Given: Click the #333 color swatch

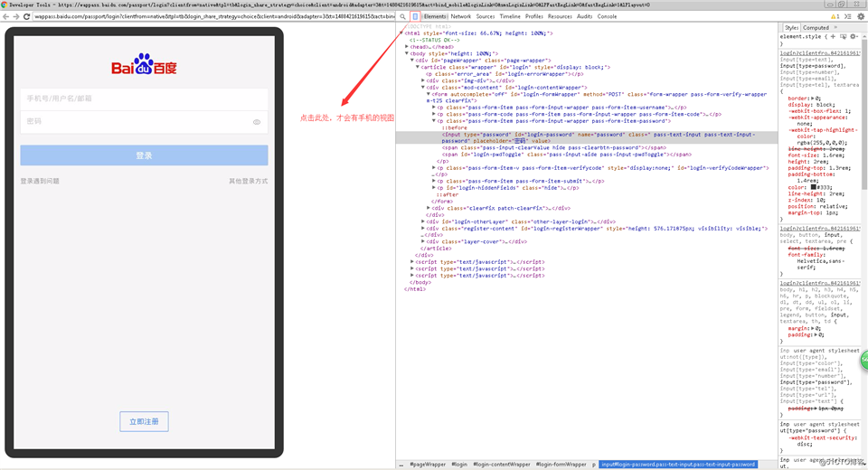Looking at the screenshot, I should (813, 187).
